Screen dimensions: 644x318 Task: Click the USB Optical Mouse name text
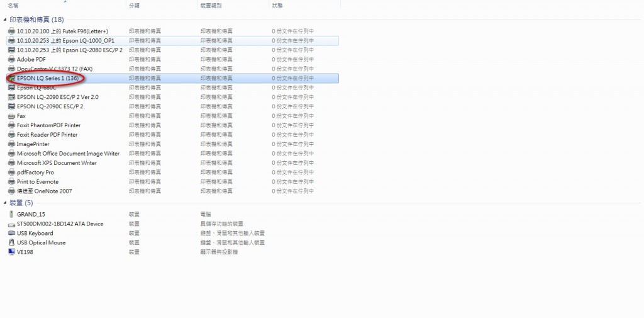41,242
